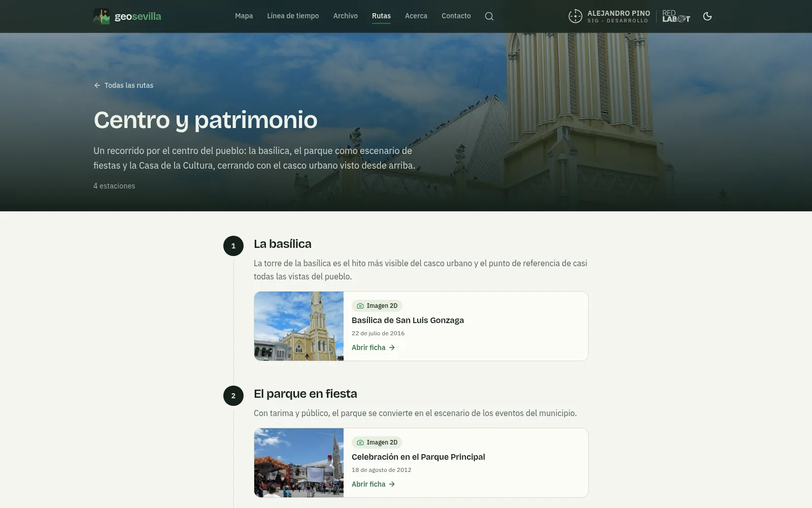Click title Celebración en el Parque Principal

tap(418, 457)
